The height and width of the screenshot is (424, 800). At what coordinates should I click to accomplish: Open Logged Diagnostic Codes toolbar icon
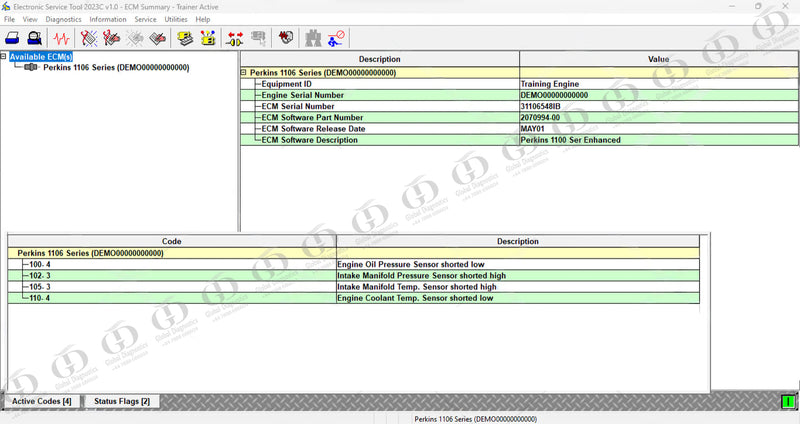(111, 38)
